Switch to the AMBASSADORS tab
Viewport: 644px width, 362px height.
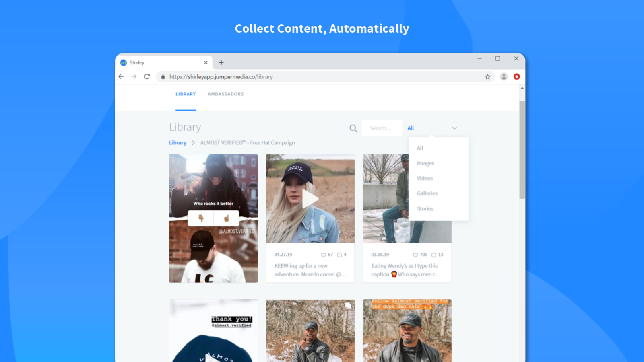point(226,94)
